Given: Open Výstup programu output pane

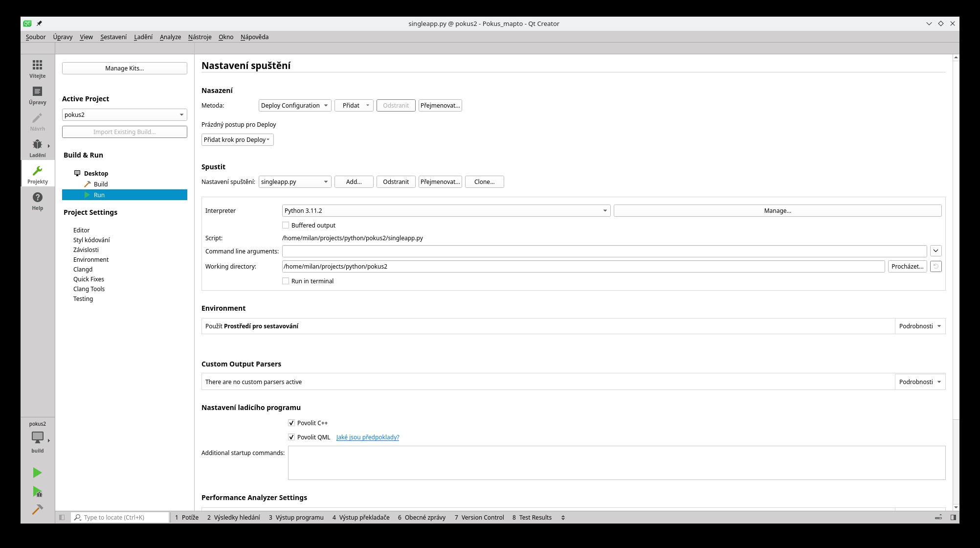Looking at the screenshot, I should click(296, 517).
